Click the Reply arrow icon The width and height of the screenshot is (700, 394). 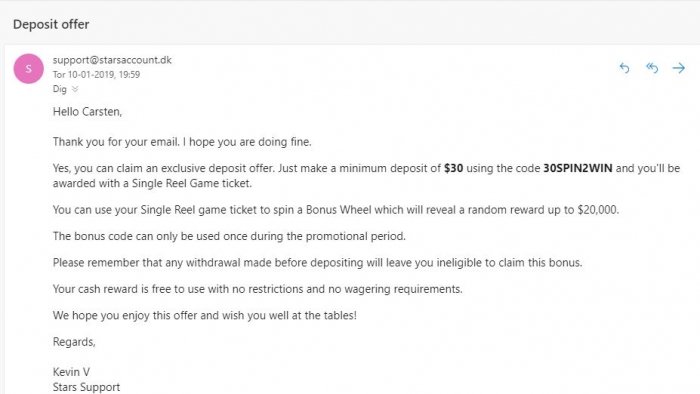[x=624, y=68]
